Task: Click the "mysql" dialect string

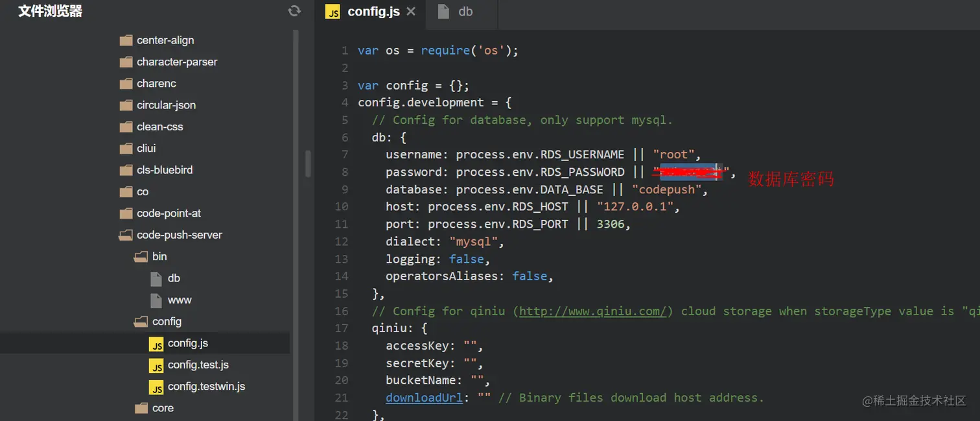Action: [x=474, y=241]
